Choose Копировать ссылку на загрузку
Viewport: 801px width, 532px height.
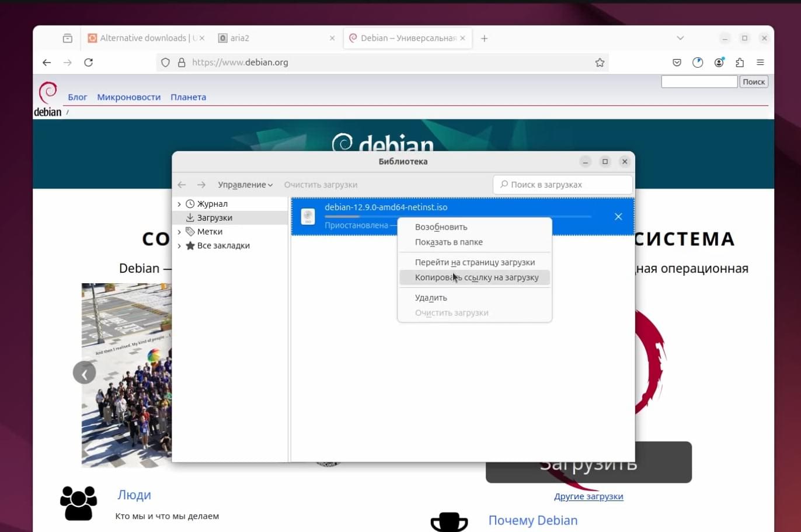pos(474,277)
